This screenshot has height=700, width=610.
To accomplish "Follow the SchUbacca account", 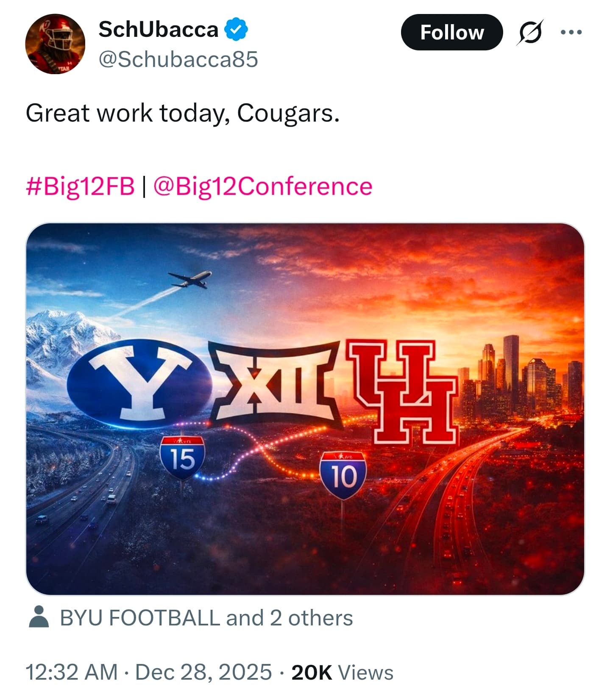I will tap(451, 32).
